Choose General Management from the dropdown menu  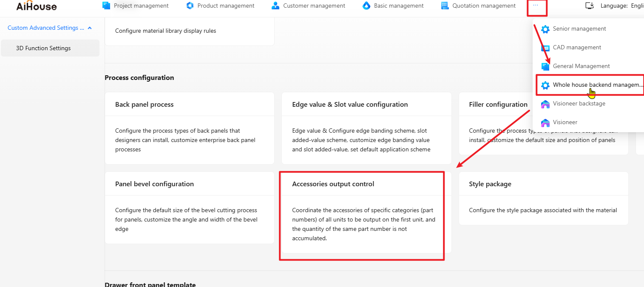(581, 66)
